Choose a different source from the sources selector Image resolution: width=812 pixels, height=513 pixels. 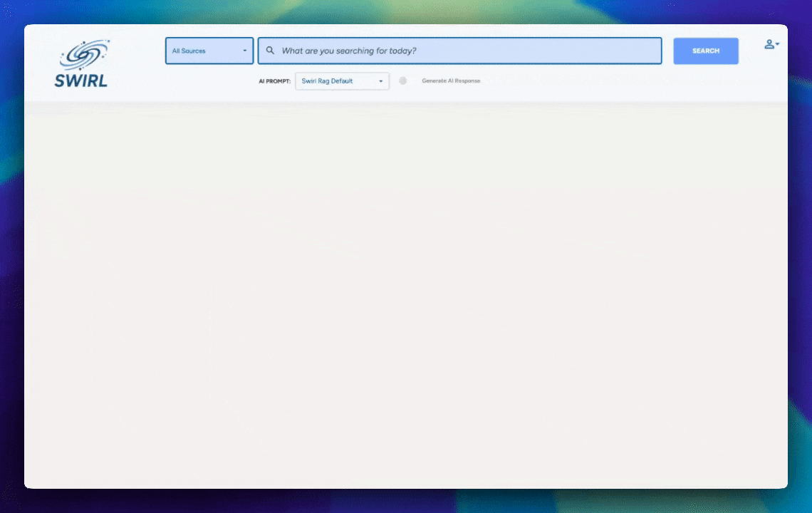point(209,51)
